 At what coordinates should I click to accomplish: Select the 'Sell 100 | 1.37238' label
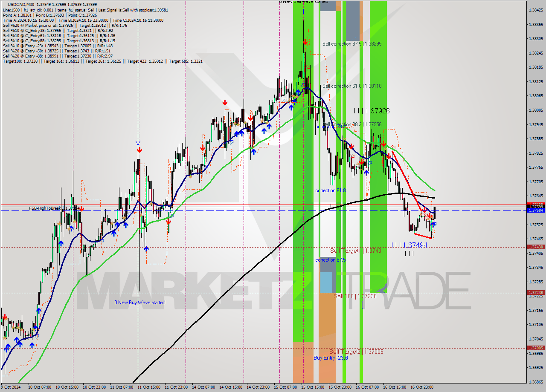355,296
